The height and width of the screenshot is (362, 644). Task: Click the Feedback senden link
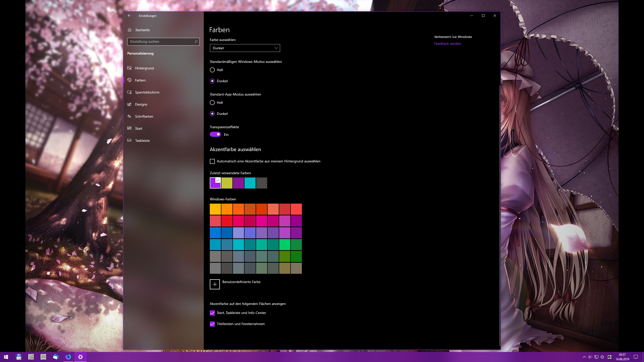coord(448,43)
